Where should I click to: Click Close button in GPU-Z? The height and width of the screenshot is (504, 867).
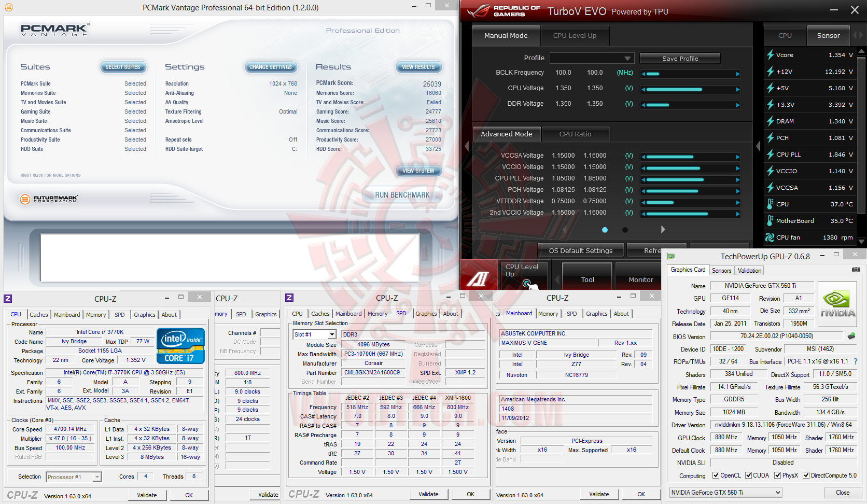click(x=843, y=493)
